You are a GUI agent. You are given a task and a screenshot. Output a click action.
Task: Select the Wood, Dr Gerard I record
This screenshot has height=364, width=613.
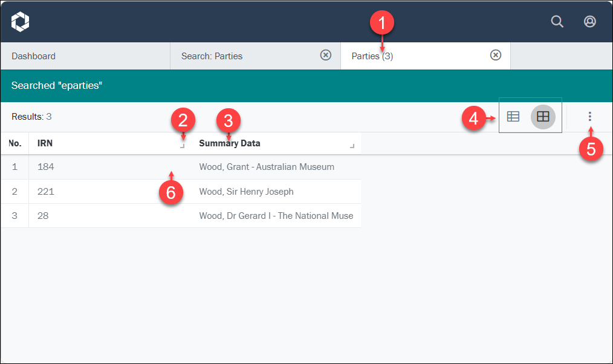(276, 216)
